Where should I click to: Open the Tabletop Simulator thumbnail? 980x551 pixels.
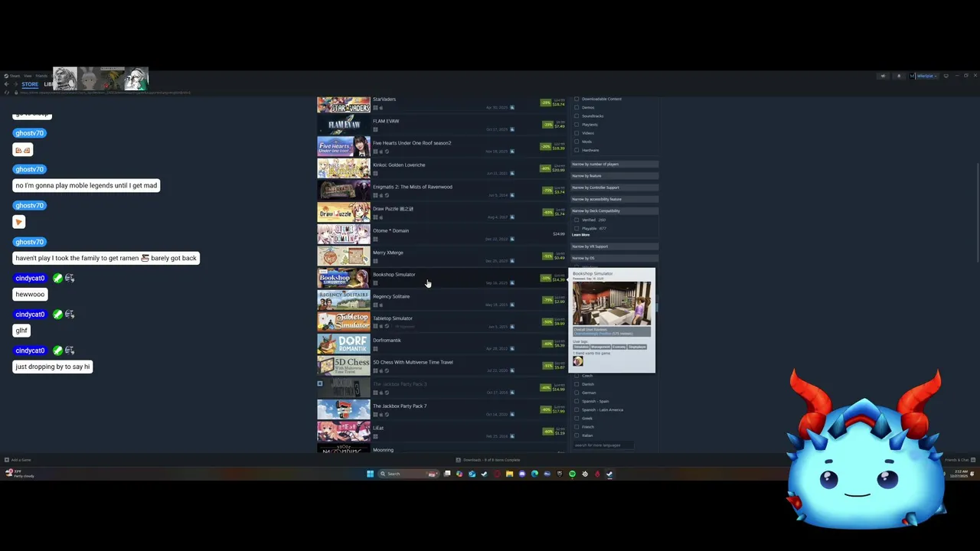pos(344,322)
